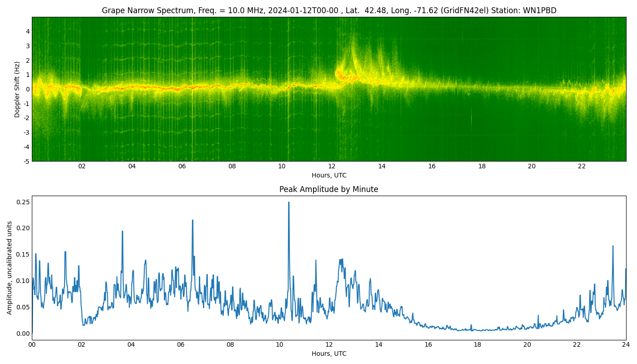Viewport: 637px width, 364px height.
Task: Select the amplitude spike near 06:30 UTC
Action: (x=192, y=221)
